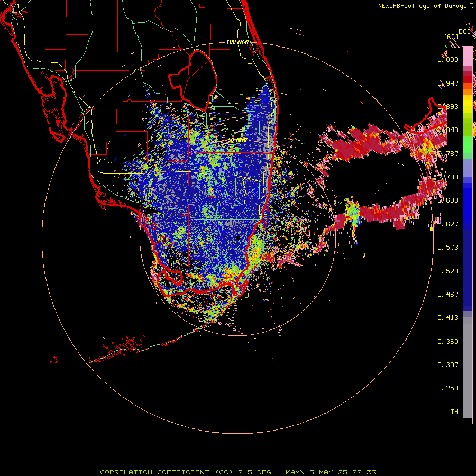Viewport: 476px width, 476px height.
Task: Click the Correlation Coefficient caption at bottom
Action: click(237, 472)
